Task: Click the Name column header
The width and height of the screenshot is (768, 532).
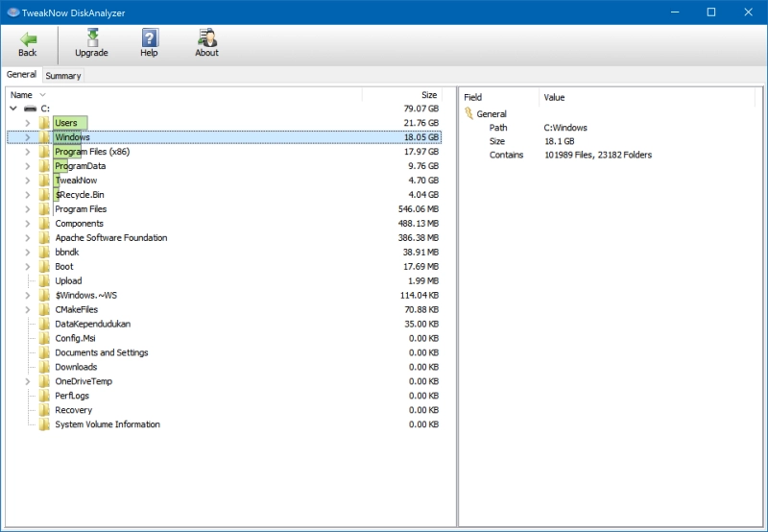Action: point(184,95)
